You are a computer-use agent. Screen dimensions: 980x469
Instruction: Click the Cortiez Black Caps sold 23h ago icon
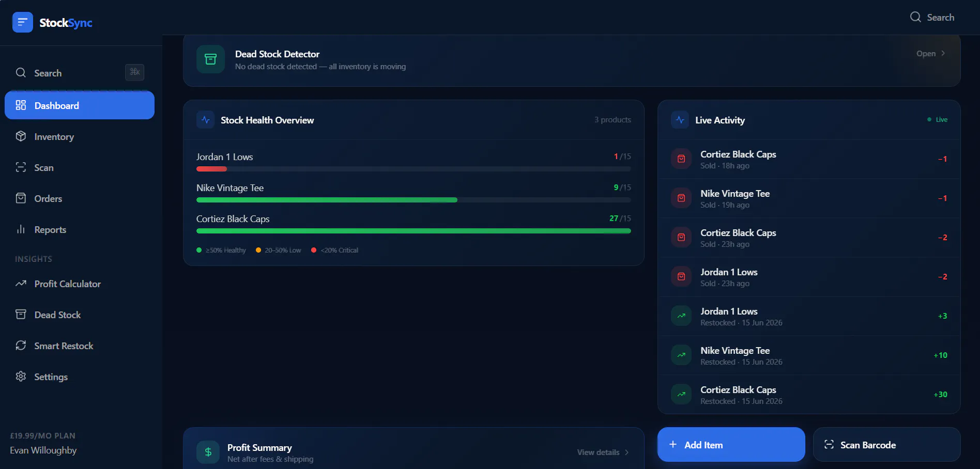click(681, 238)
